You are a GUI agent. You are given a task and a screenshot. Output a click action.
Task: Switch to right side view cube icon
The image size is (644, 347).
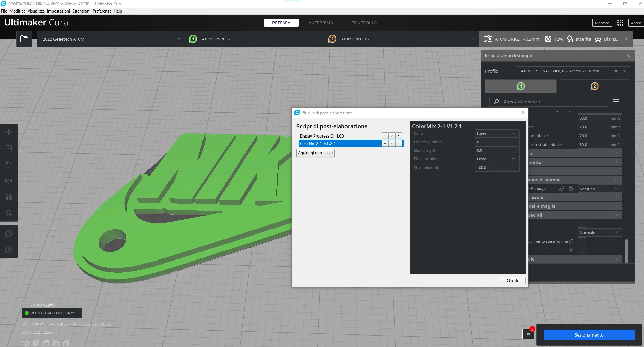pos(66,343)
